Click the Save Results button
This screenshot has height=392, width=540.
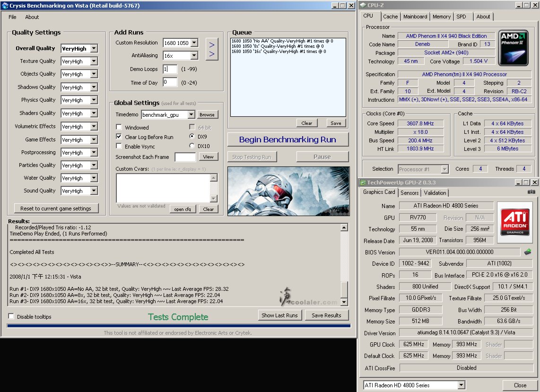pyautogui.click(x=326, y=315)
